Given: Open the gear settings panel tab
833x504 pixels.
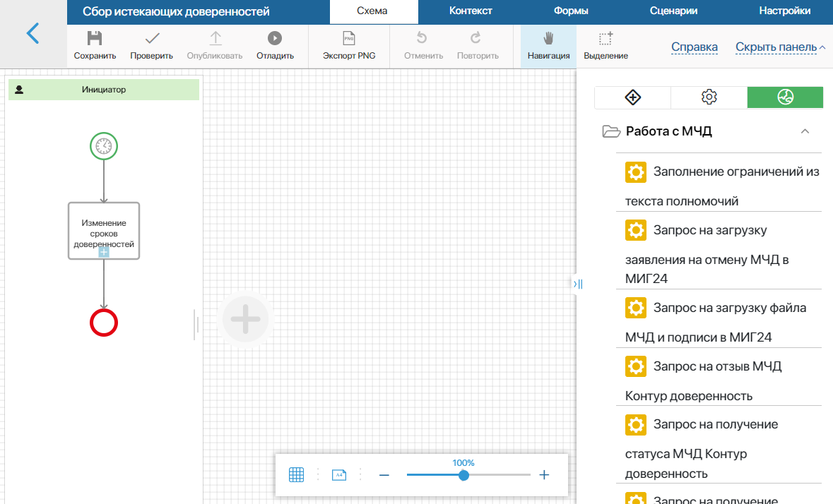Looking at the screenshot, I should [709, 97].
